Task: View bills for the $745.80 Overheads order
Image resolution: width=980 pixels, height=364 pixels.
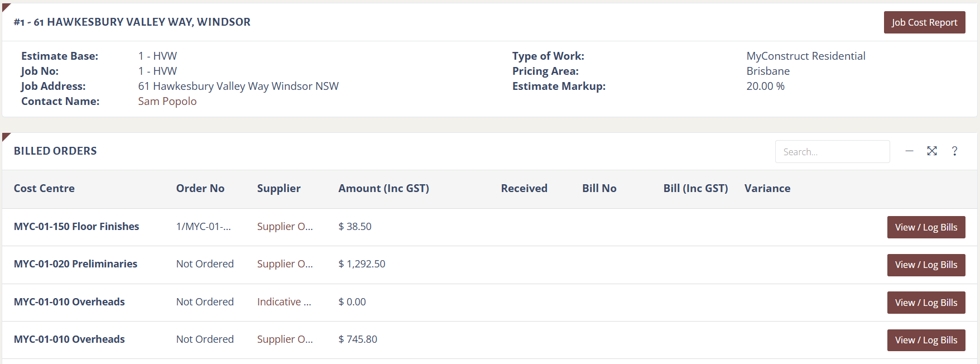Action: point(926,340)
